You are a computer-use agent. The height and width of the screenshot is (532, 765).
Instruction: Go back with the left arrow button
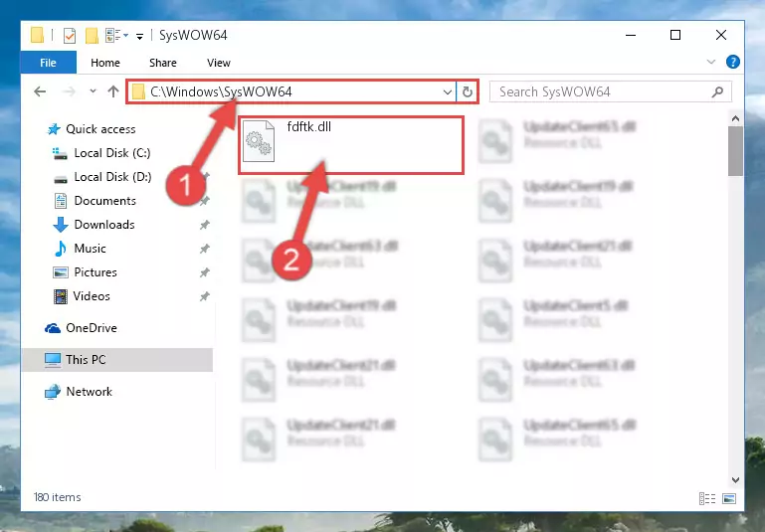(x=40, y=91)
